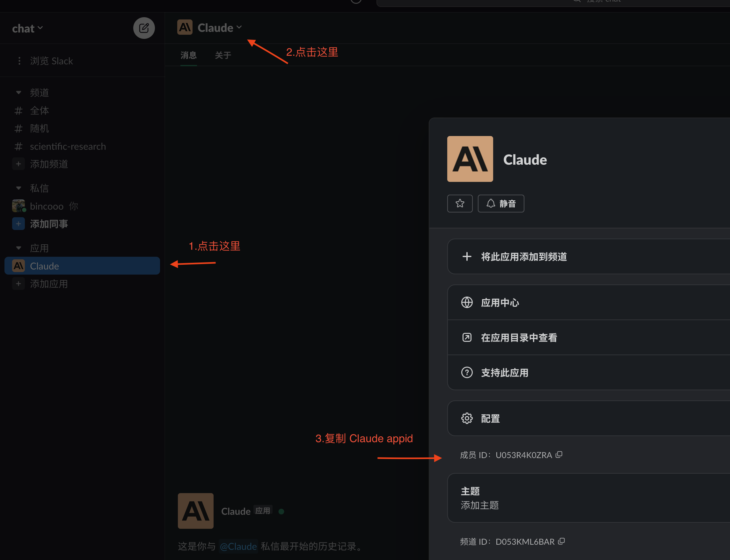Collapse the 频道 section triangle
Image resolution: width=730 pixels, height=560 pixels.
(x=19, y=92)
